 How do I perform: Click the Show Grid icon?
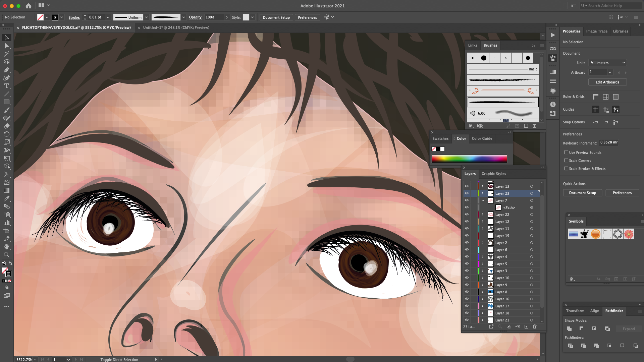[606, 97]
